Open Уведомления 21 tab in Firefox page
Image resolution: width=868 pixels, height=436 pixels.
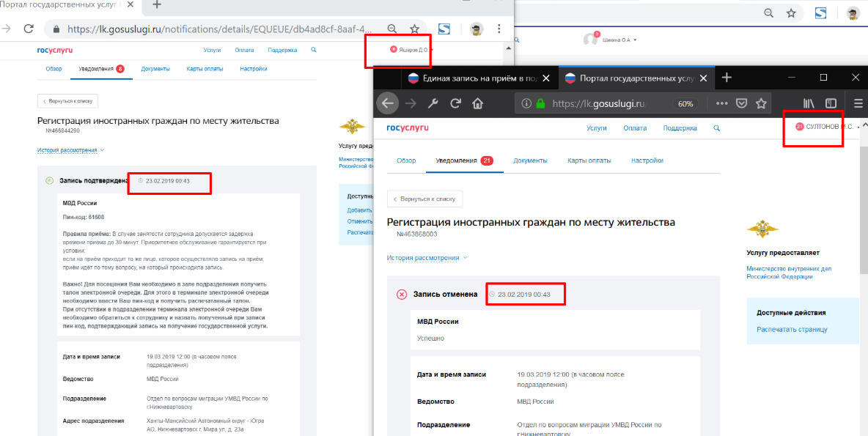point(464,160)
